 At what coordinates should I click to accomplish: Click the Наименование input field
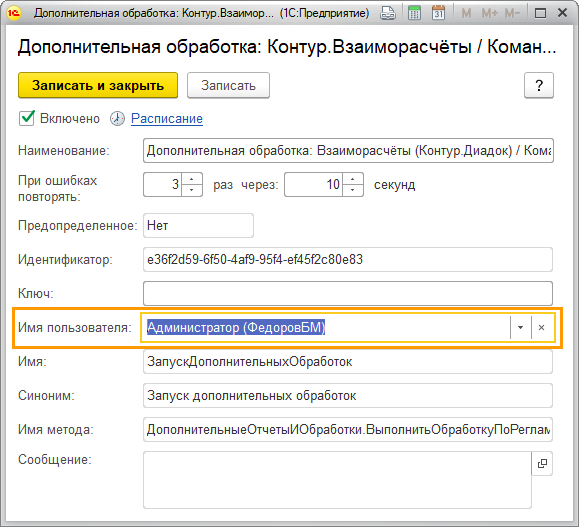click(348, 151)
